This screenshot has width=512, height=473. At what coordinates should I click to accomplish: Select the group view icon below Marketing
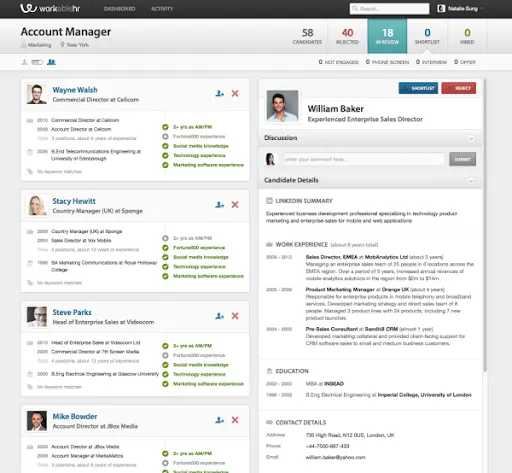(51, 62)
